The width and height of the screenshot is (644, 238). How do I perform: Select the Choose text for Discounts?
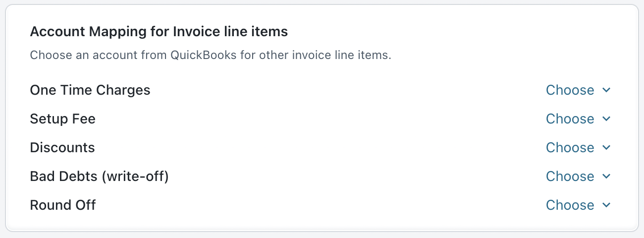pos(570,148)
